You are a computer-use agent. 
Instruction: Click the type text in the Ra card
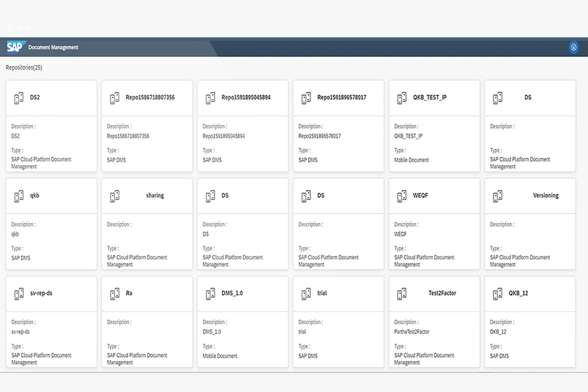coord(137,359)
